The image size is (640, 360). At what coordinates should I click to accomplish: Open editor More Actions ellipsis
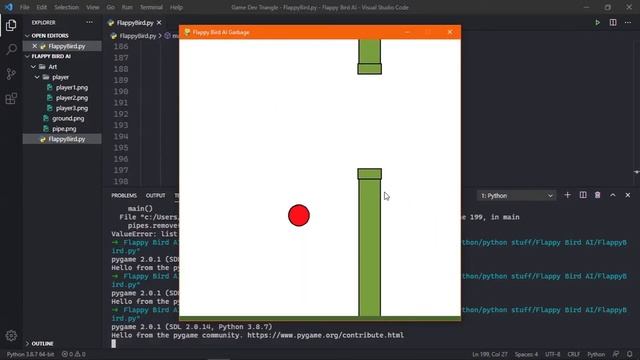pos(628,22)
